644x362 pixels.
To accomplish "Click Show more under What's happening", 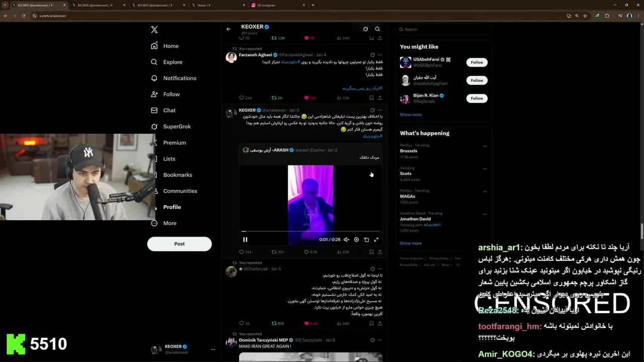I will tap(411, 243).
